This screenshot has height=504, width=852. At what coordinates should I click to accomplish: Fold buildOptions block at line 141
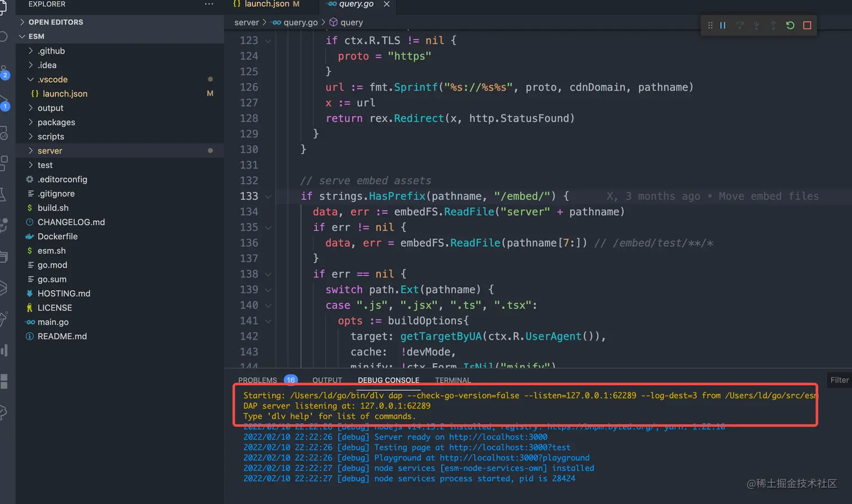pos(268,321)
